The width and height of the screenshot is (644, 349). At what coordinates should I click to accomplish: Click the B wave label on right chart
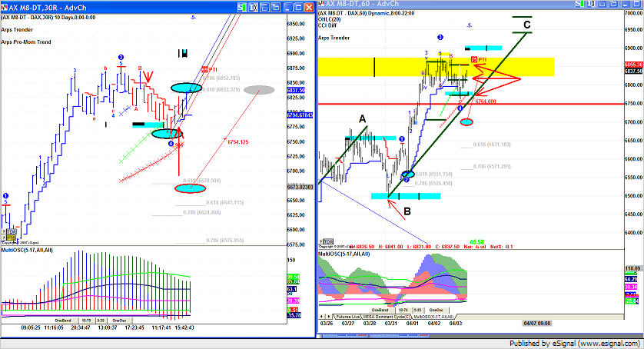[407, 211]
